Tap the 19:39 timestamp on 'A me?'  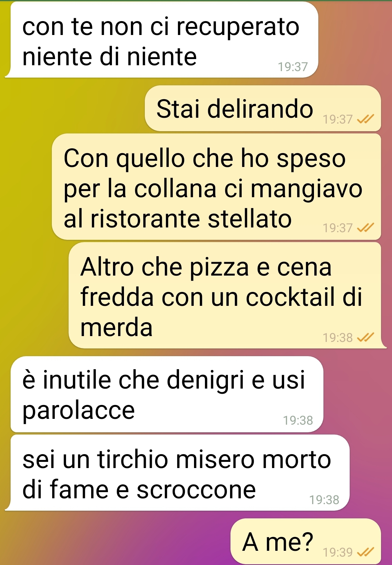[338, 552]
